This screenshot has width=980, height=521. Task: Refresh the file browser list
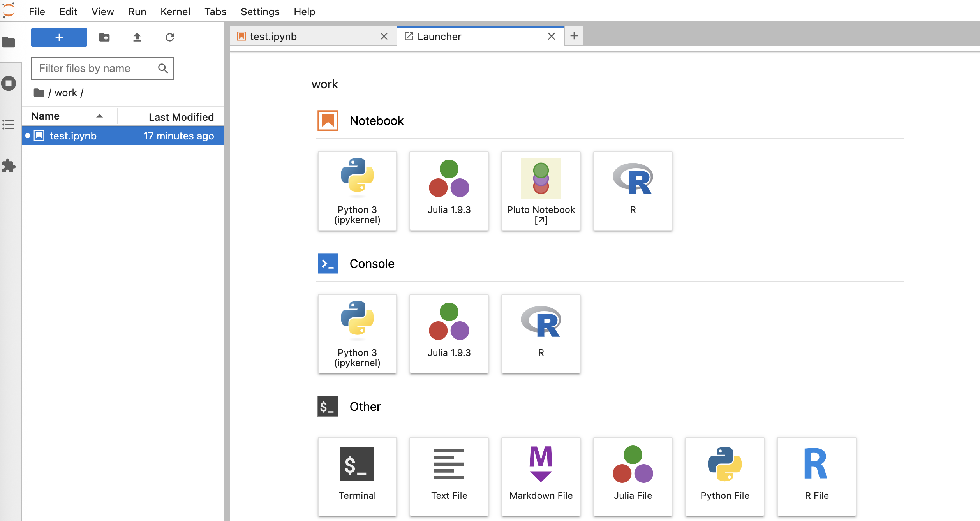(169, 37)
